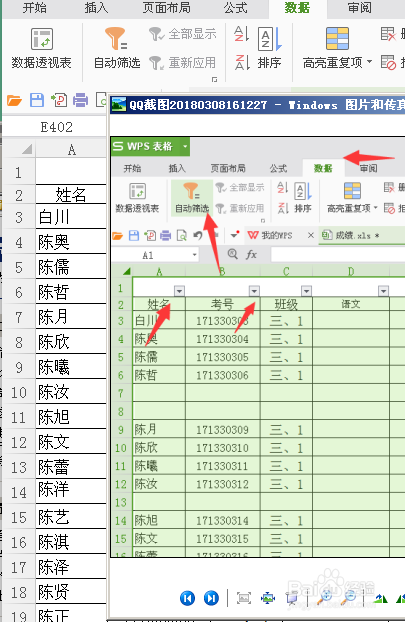Click the best fit icon in photo viewer
405x622 pixels.
click(244, 598)
